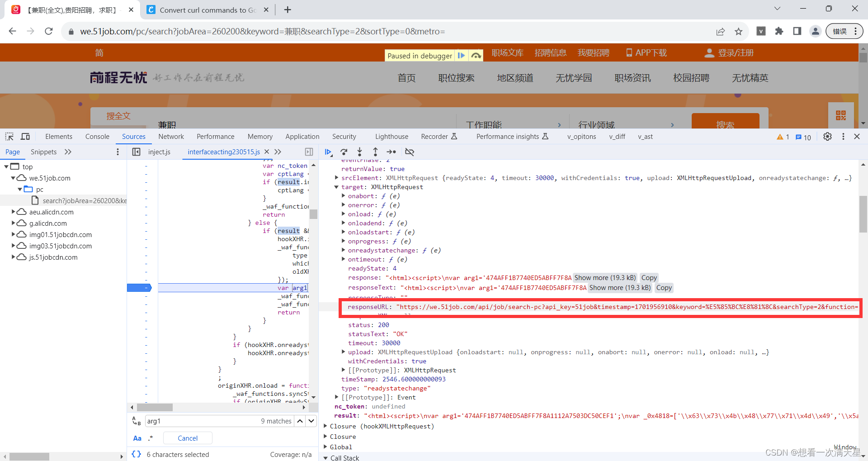Collapse the top frame tree node
868x461 pixels.
point(6,166)
